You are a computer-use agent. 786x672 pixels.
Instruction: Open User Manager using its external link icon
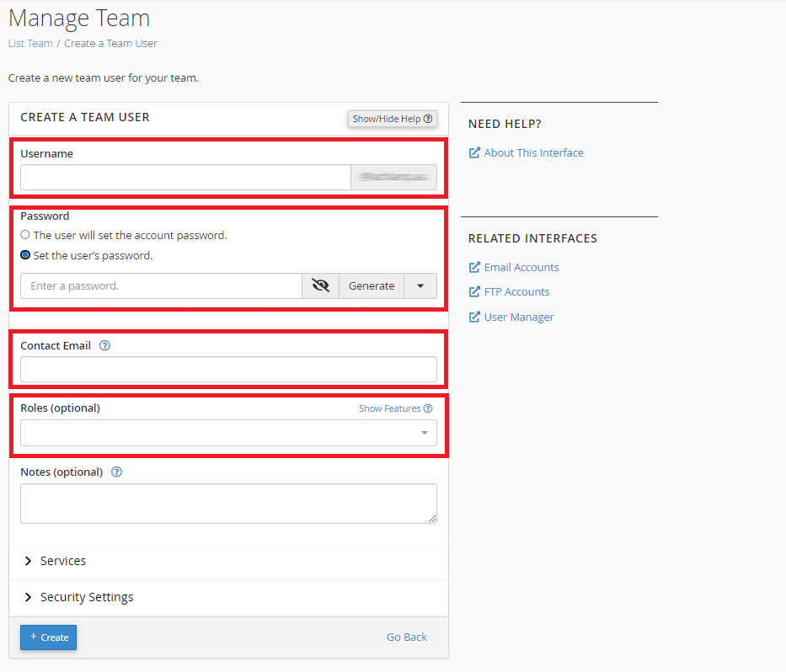[x=474, y=317]
